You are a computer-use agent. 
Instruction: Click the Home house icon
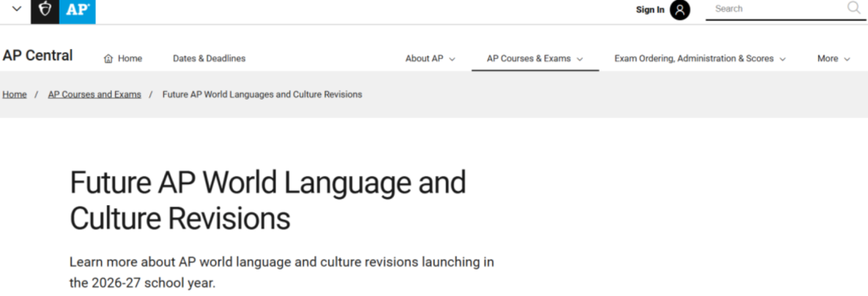coord(108,58)
